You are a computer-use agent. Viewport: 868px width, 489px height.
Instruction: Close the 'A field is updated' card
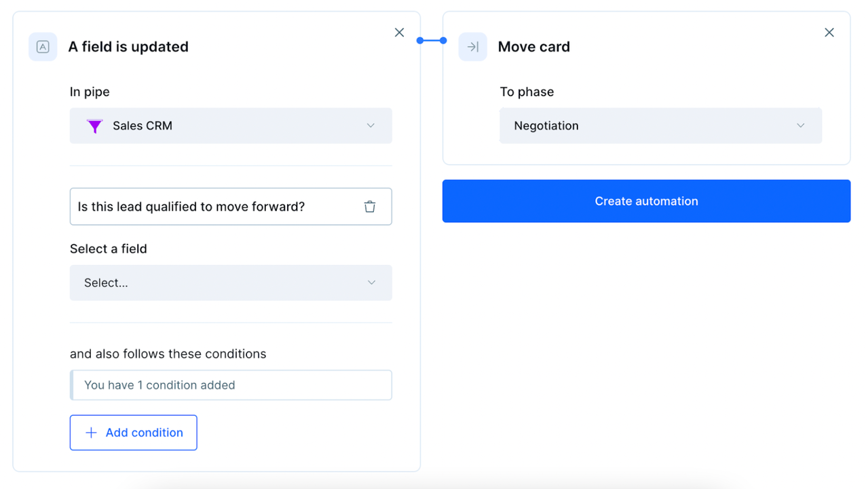tap(399, 33)
